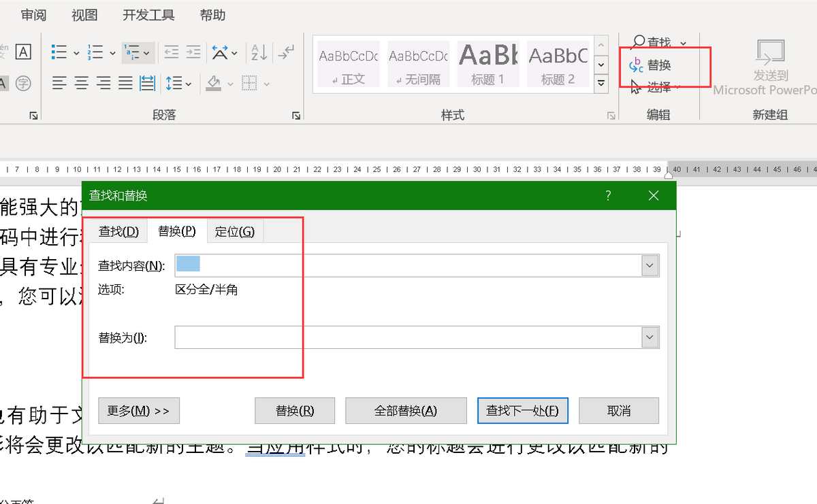817x504 pixels.
Task: Decrease paragraph indent
Action: click(x=172, y=52)
